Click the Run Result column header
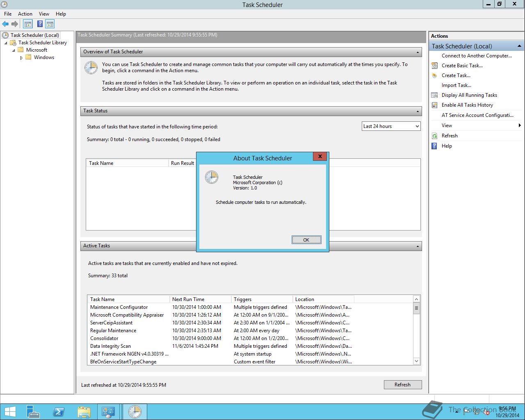525x420 pixels. [182, 163]
